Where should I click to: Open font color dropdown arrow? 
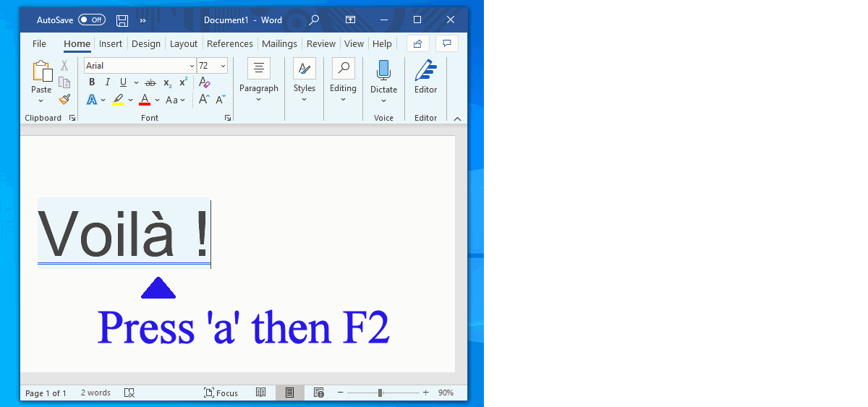pyautogui.click(x=157, y=100)
